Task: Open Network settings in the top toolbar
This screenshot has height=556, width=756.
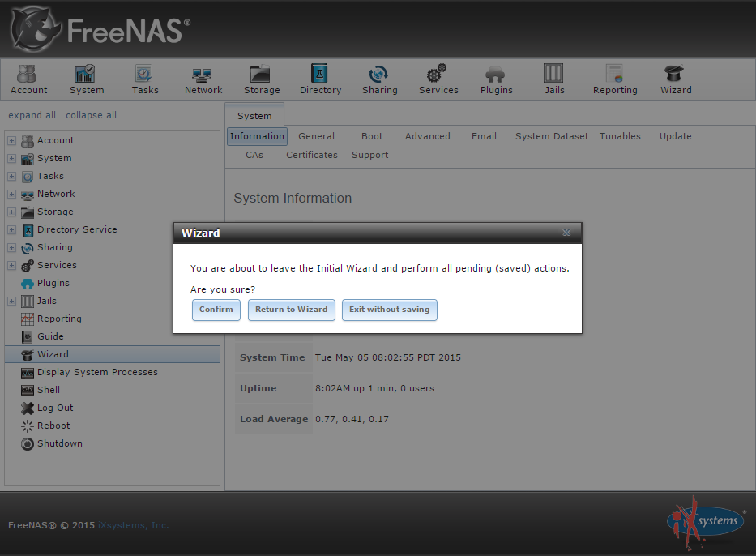Action: 203,79
